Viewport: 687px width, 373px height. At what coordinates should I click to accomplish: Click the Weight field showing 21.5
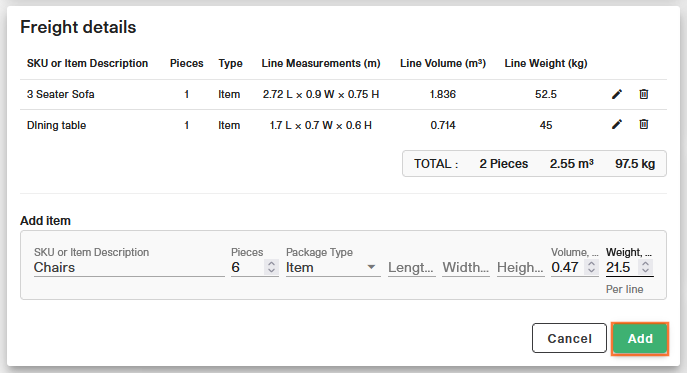(x=621, y=267)
